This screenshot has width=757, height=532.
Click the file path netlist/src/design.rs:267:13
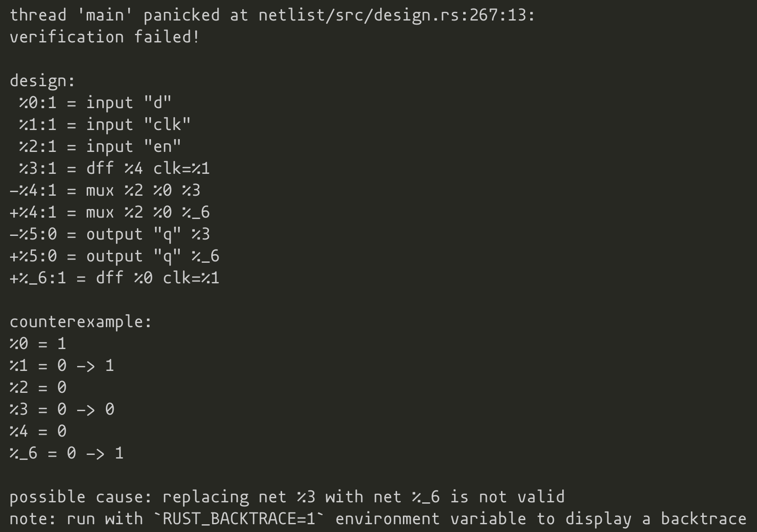397,15
